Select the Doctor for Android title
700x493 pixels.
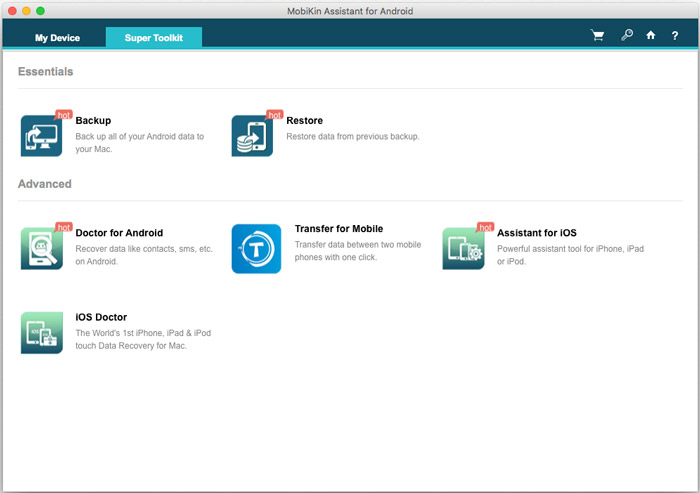[119, 233]
